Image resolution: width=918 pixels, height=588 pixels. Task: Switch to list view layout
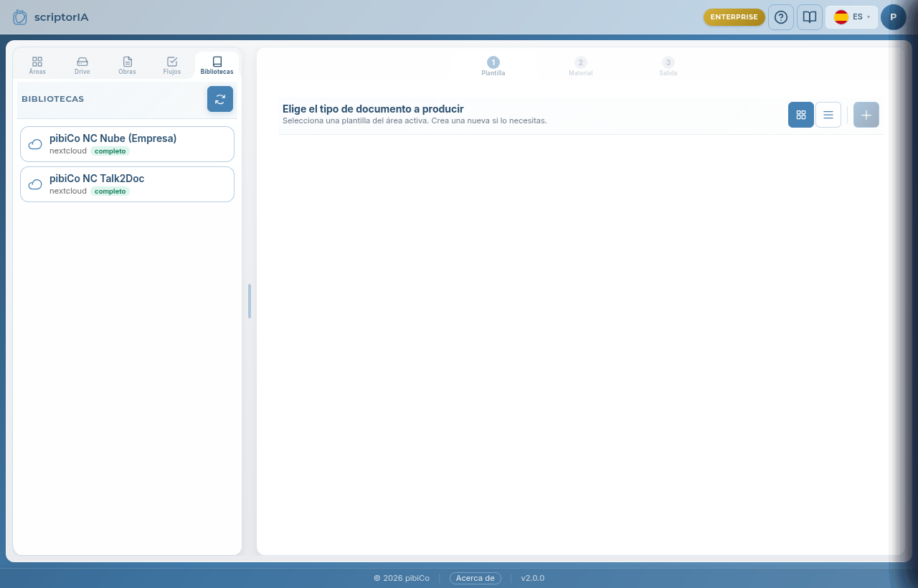(828, 115)
